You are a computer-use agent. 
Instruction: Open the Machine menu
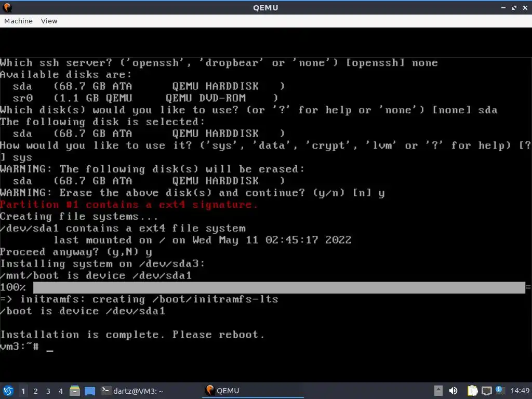18,21
